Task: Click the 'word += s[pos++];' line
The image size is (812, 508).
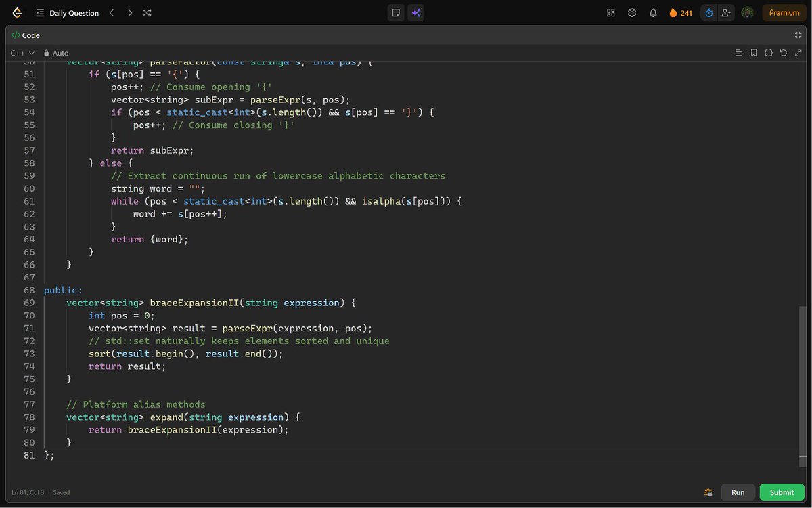Action: click(180, 214)
